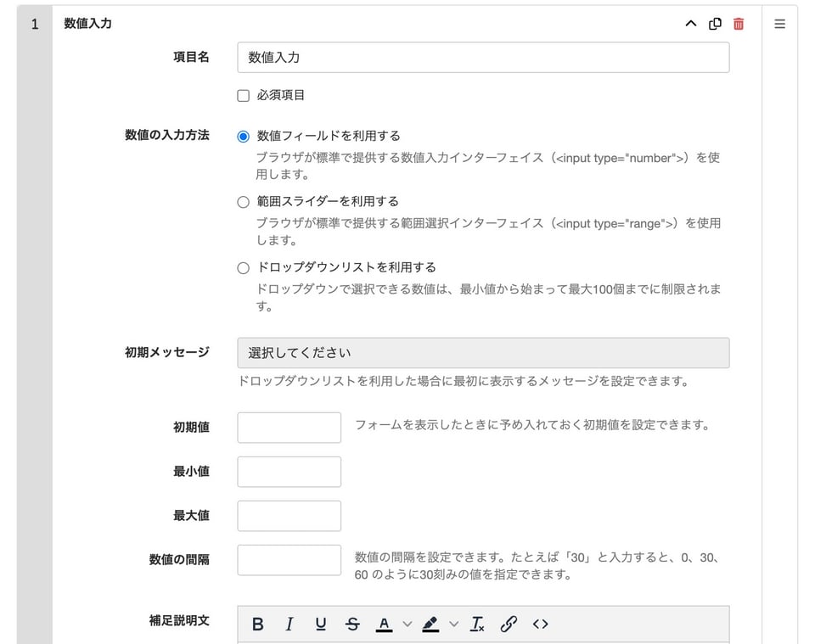Delete the 数値入力 field with trash icon
Viewport: 815px width, 644px height.
click(x=739, y=24)
